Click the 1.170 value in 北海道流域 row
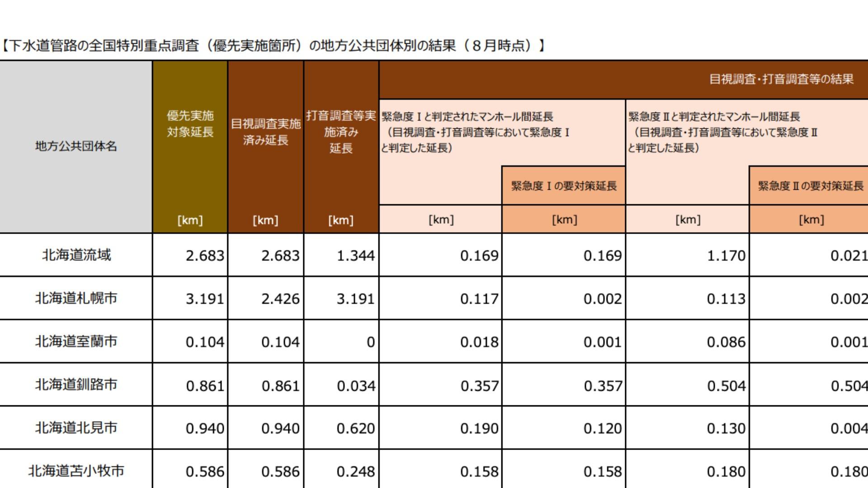Viewport: 868px width, 488px height. coord(726,256)
